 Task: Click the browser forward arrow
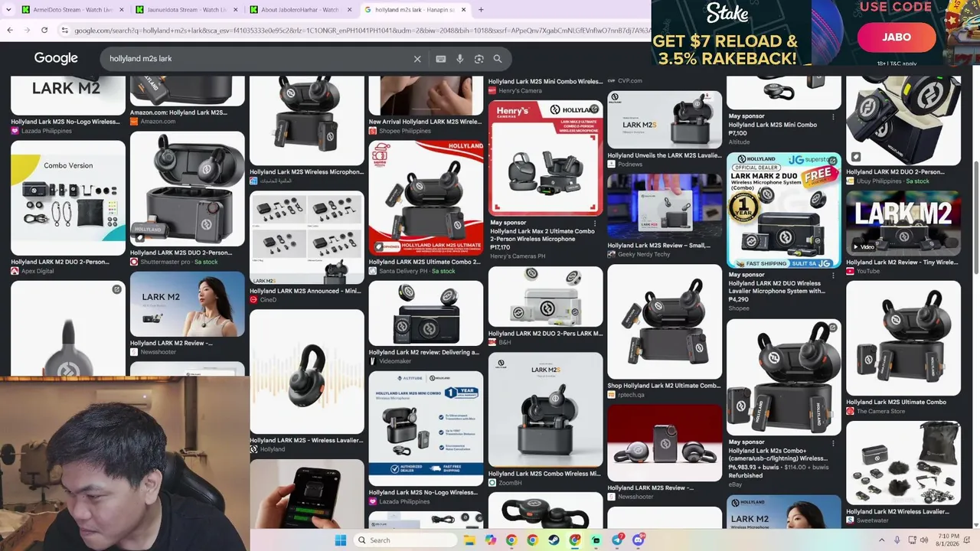coord(27,30)
